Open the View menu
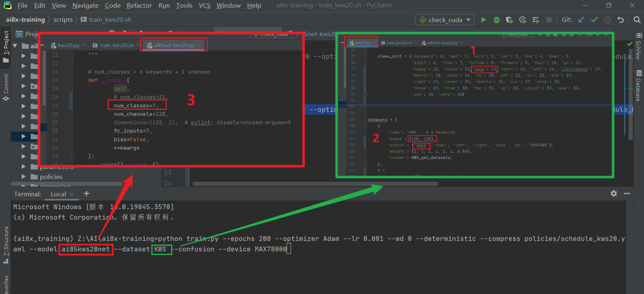The width and height of the screenshot is (644, 294). pos(59,6)
